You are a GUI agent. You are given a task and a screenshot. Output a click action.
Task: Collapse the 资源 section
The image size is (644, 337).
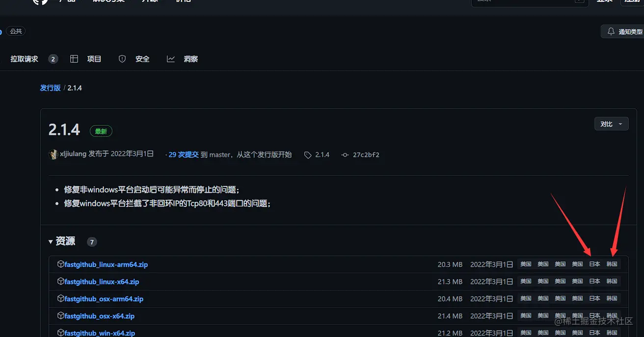click(51, 241)
